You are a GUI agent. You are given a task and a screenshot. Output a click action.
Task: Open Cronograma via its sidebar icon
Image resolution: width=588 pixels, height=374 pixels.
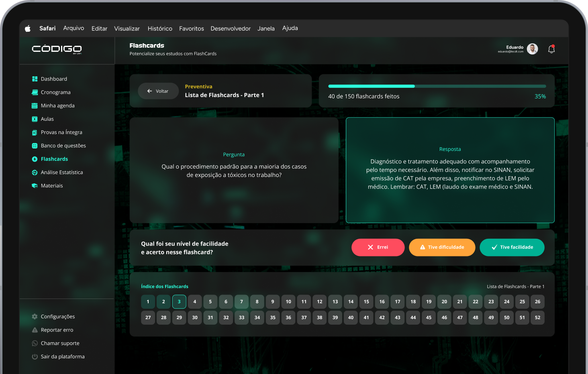(35, 92)
